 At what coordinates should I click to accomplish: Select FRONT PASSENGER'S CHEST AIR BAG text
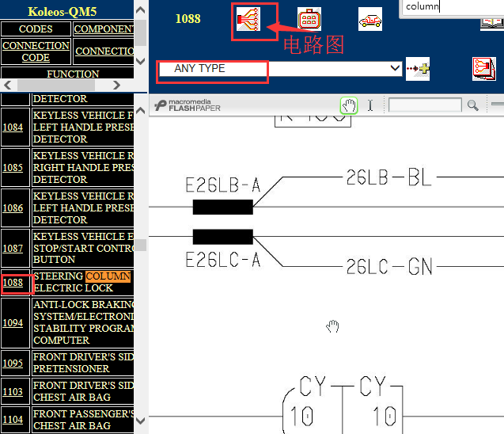(x=83, y=420)
